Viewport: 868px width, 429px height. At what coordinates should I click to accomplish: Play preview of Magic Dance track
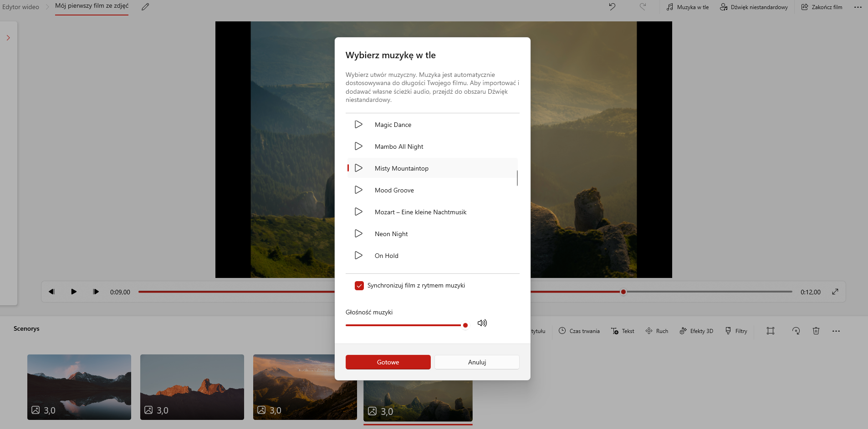tap(358, 125)
